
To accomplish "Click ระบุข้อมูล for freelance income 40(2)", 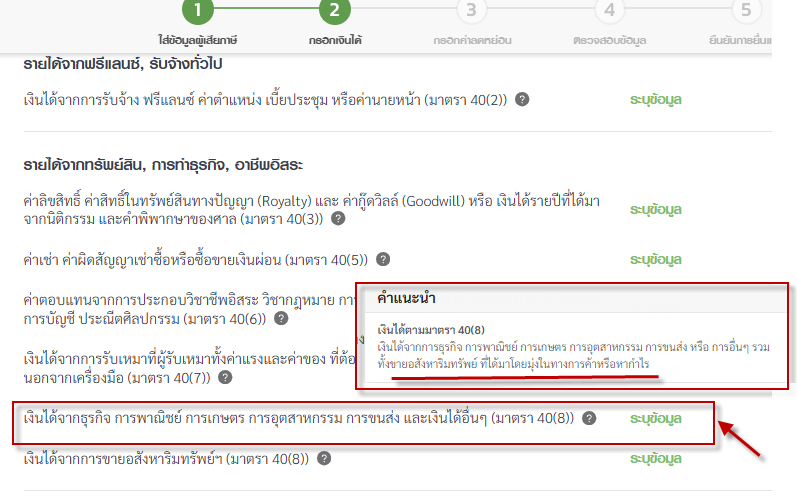I will pyautogui.click(x=655, y=100).
